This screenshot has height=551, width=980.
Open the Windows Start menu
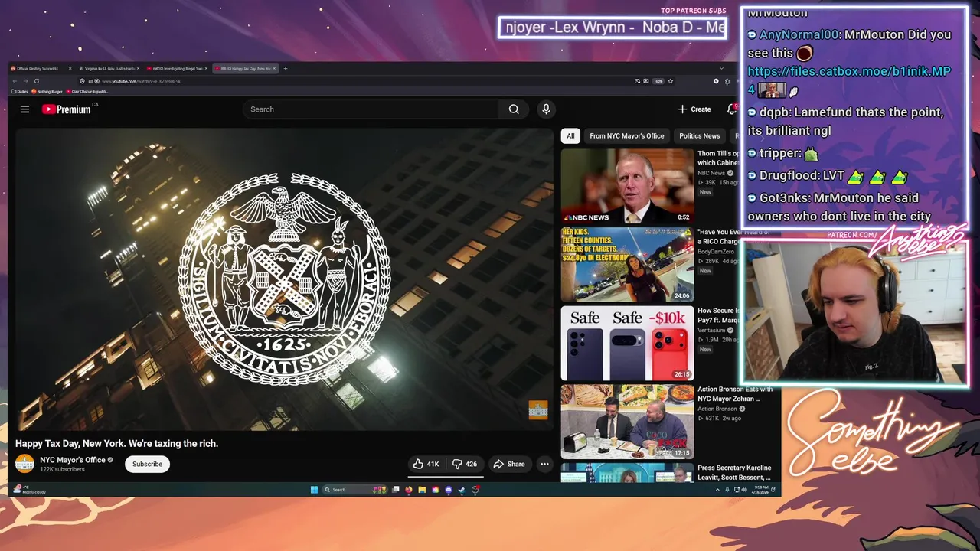314,490
